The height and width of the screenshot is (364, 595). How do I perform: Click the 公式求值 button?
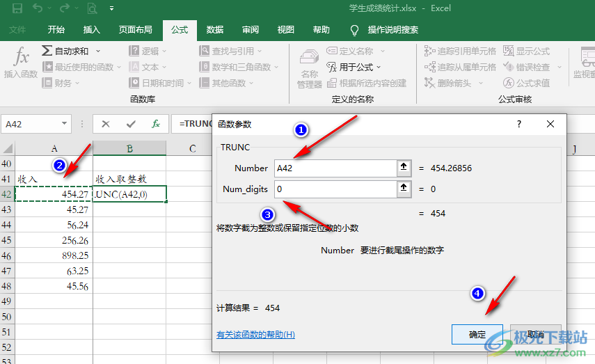526,83
